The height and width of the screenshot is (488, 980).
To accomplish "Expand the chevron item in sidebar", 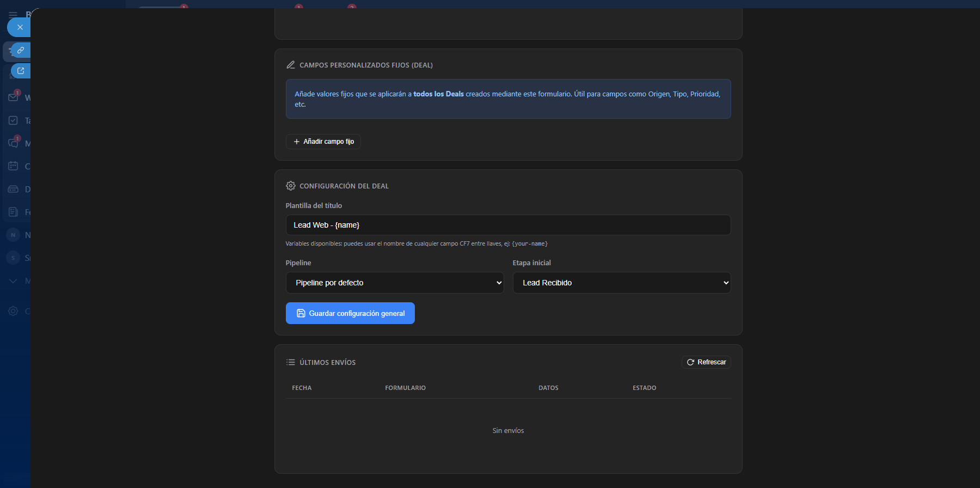I will click(x=13, y=281).
